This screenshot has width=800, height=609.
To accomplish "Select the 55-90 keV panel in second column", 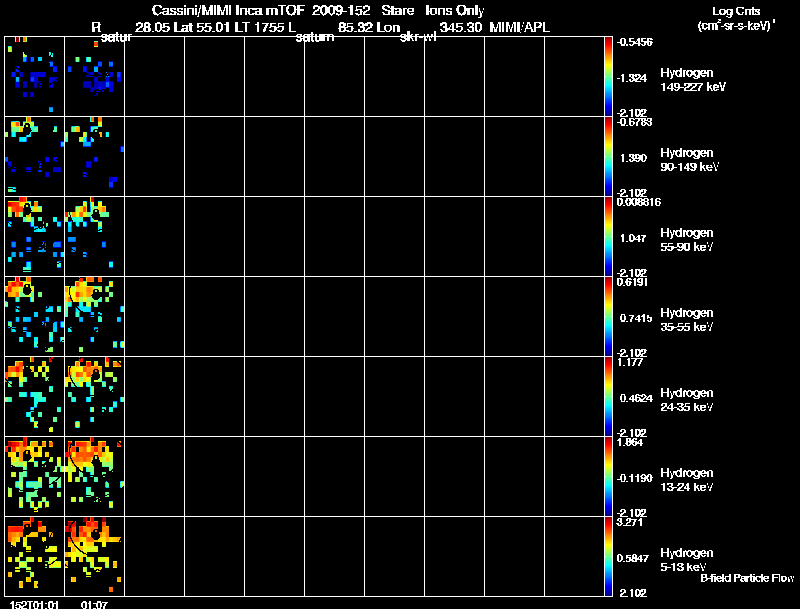I will [95, 237].
